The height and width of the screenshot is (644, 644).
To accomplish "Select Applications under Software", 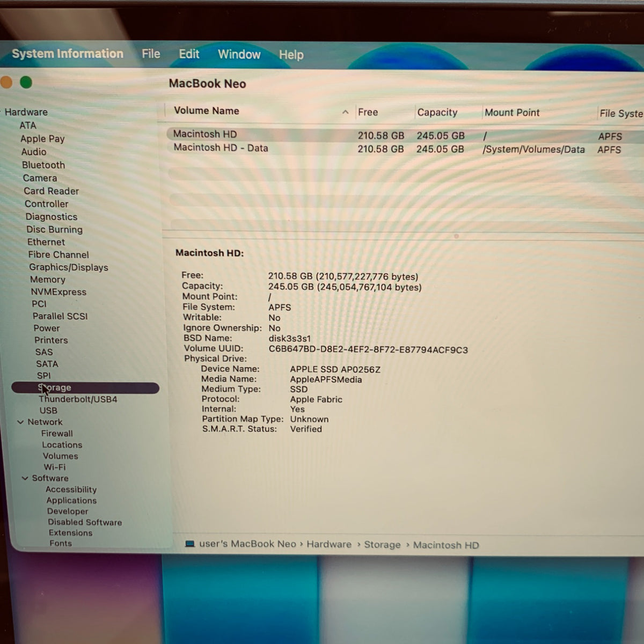I will pos(71,501).
